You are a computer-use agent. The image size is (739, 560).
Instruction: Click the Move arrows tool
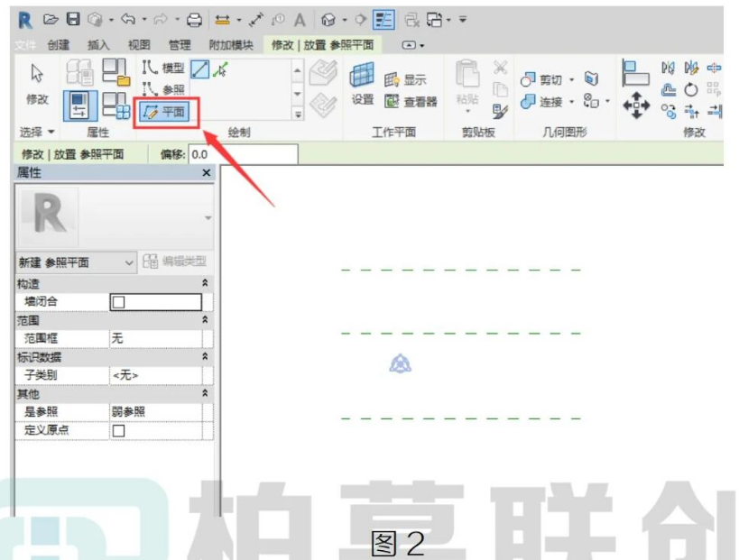(636, 105)
